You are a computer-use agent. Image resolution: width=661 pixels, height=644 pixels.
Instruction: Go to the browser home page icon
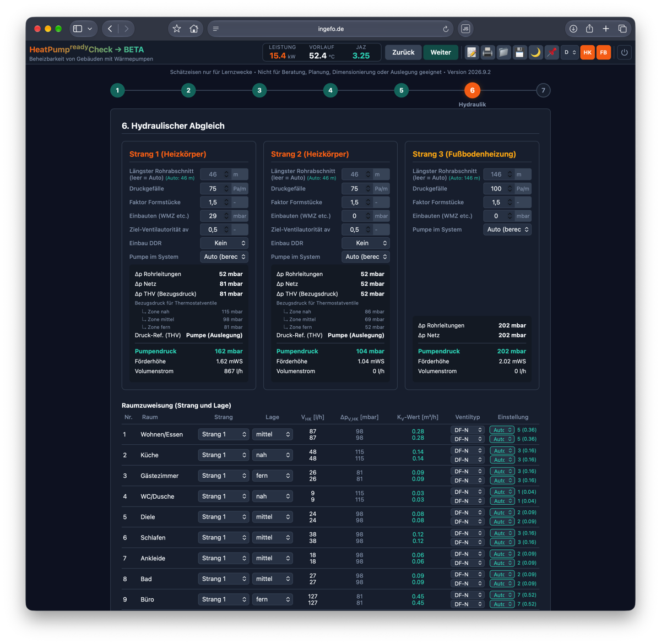pyautogui.click(x=194, y=29)
